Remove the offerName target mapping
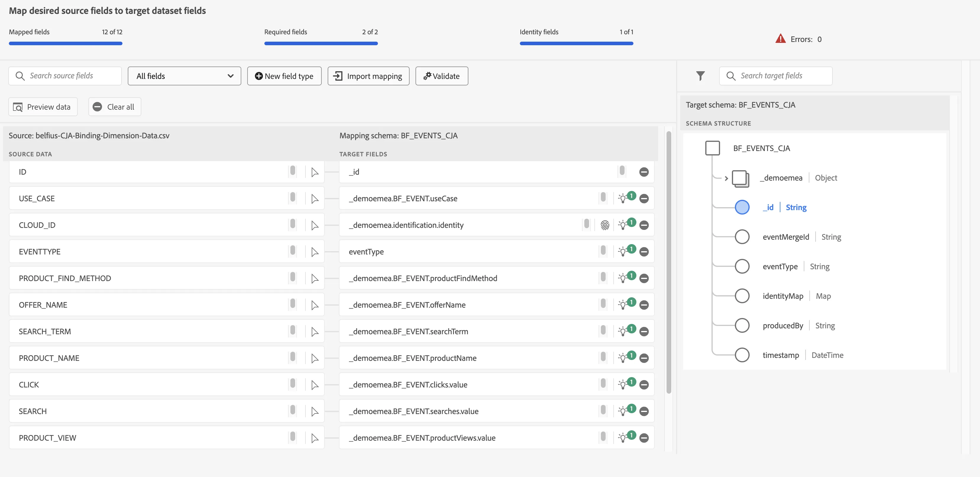This screenshot has height=477, width=980. click(644, 305)
